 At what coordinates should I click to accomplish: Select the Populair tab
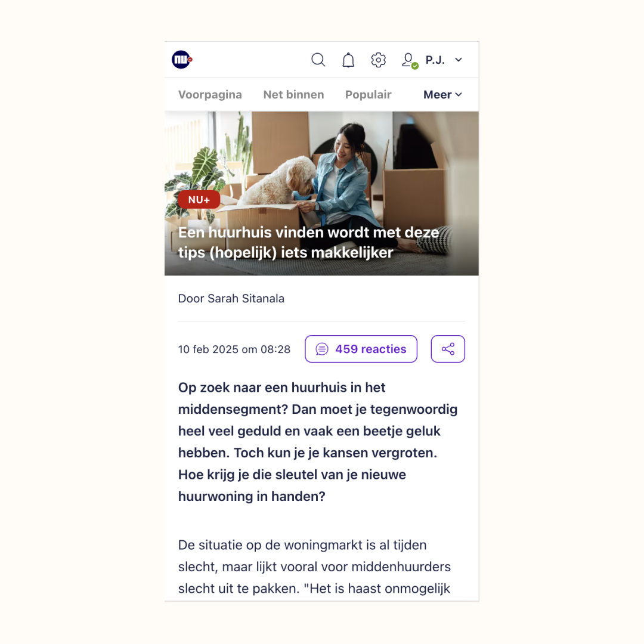(369, 95)
